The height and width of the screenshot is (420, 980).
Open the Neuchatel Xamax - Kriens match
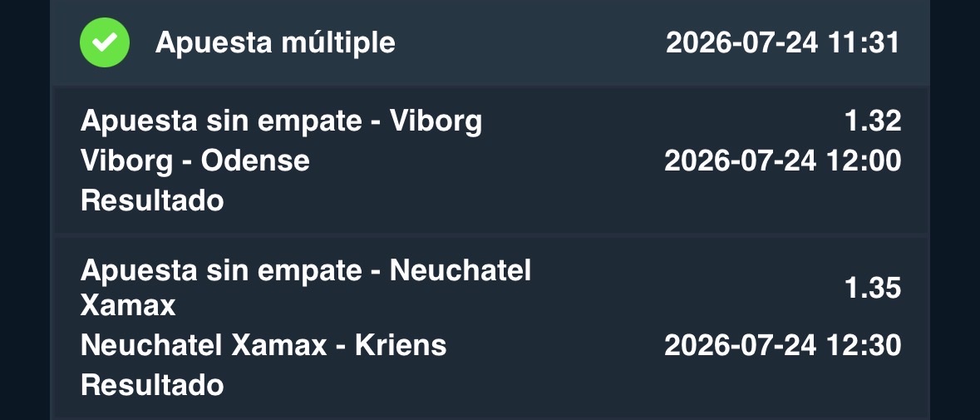(263, 345)
